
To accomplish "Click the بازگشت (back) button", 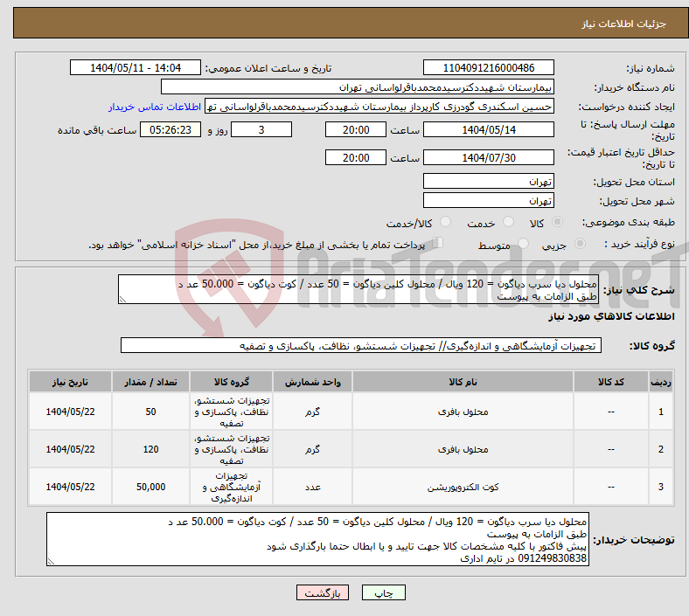I will click(x=323, y=593).
